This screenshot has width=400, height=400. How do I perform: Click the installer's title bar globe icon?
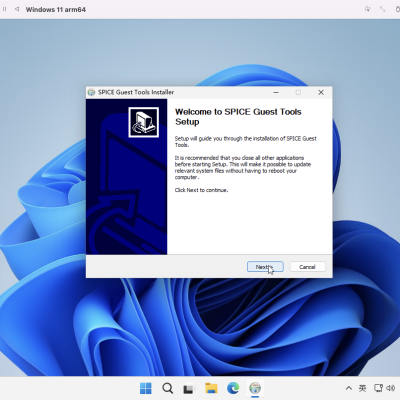[91, 92]
